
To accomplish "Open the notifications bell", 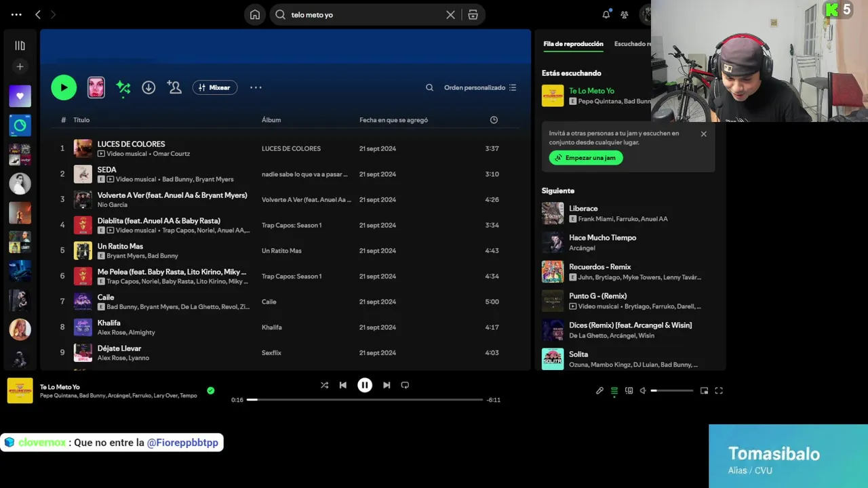I will pyautogui.click(x=606, y=14).
